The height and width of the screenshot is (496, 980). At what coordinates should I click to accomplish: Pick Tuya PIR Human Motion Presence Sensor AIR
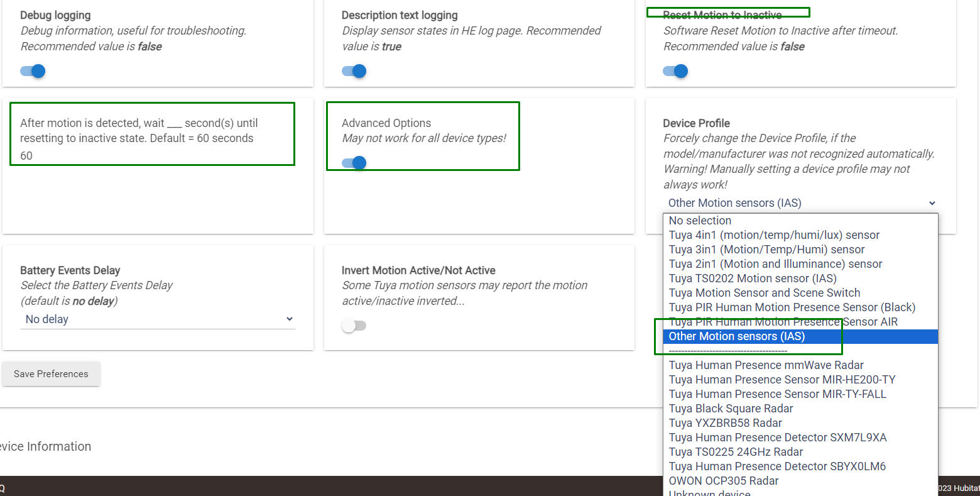[800, 322]
